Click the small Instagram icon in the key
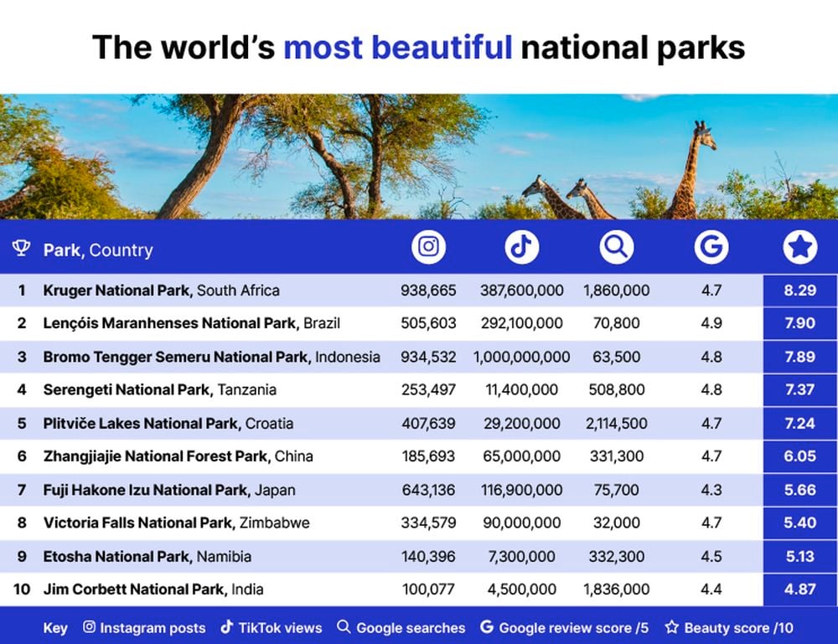 click(90, 627)
